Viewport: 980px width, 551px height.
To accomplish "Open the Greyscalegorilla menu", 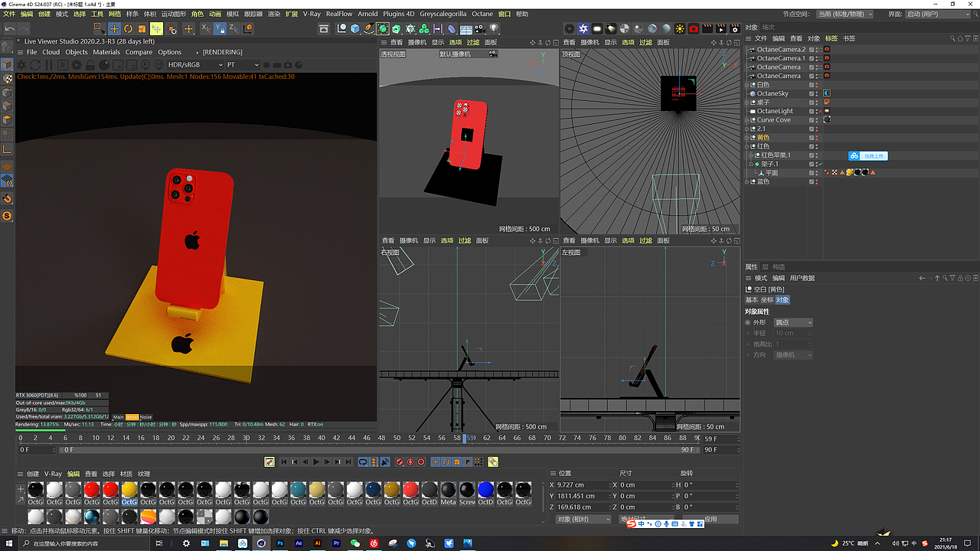I will 443,14.
